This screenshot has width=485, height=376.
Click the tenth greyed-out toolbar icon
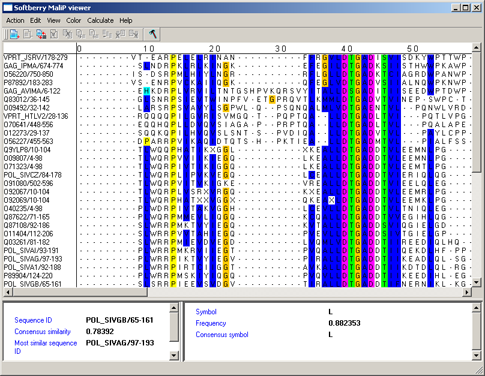[133, 34]
